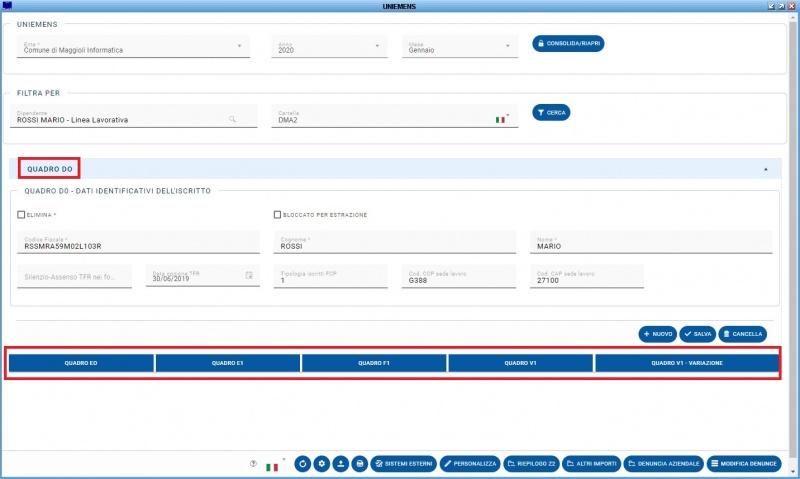Viewport: 800px width, 479px height.
Task: Click the refresh icon in bottom toolbar
Action: pyautogui.click(x=302, y=464)
